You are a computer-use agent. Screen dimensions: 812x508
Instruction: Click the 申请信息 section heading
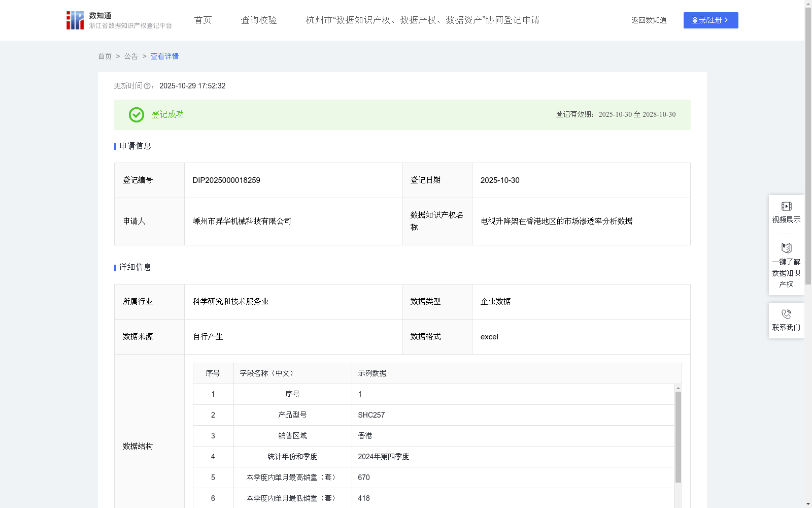135,146
